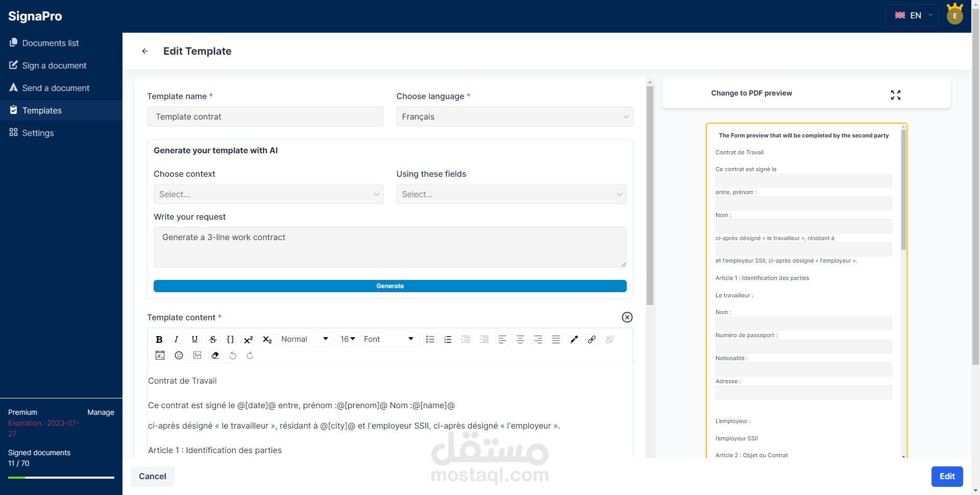Open Settings from the sidebar
This screenshot has height=495, width=980.
pos(61,133)
